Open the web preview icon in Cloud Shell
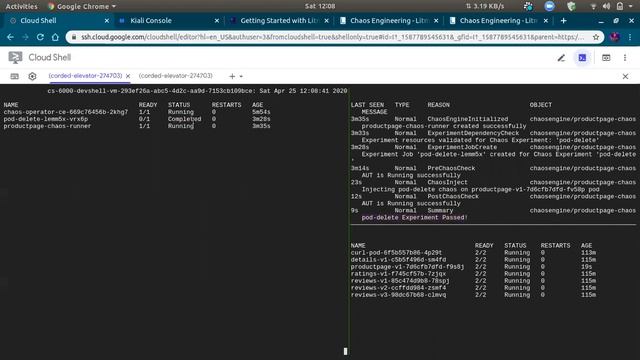Image resolution: width=640 pixels, height=360 pixels. point(606,58)
